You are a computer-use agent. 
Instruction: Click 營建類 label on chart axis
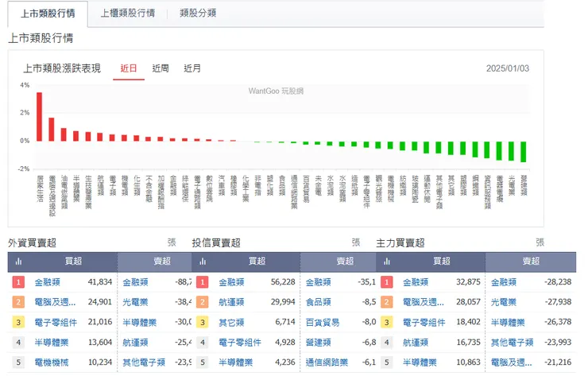coord(524,185)
